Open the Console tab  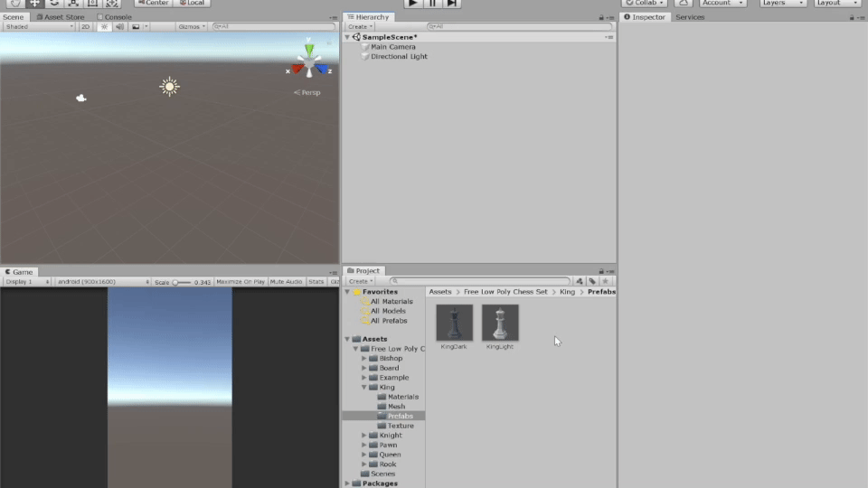click(x=115, y=17)
